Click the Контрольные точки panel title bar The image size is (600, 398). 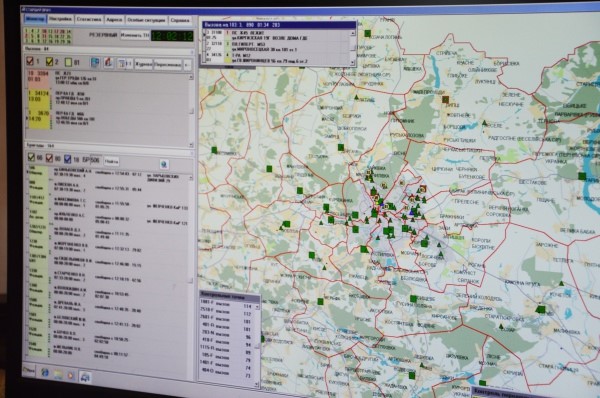click(x=230, y=296)
